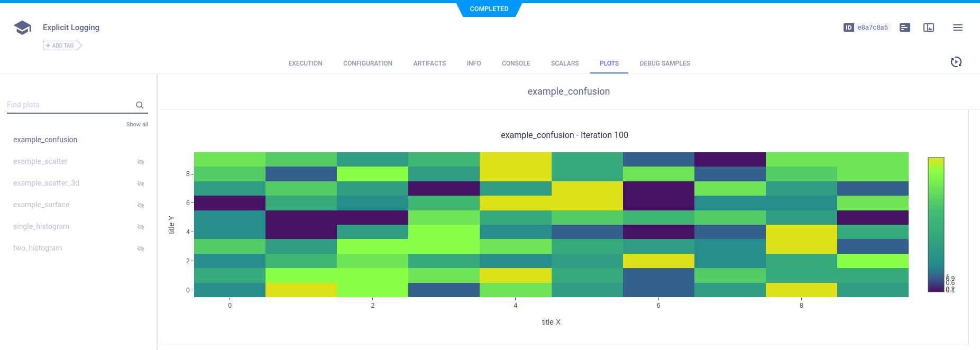Click the Show all link
The width and height of the screenshot is (980, 350).
click(137, 125)
